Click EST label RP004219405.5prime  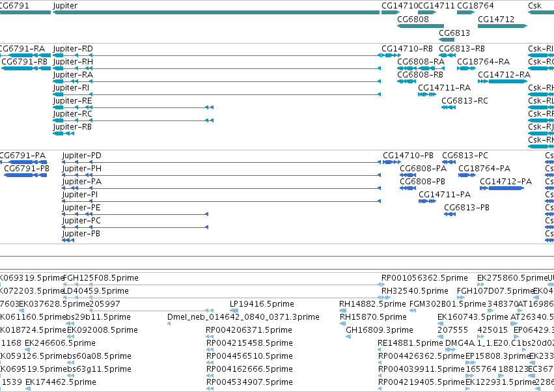421,382
